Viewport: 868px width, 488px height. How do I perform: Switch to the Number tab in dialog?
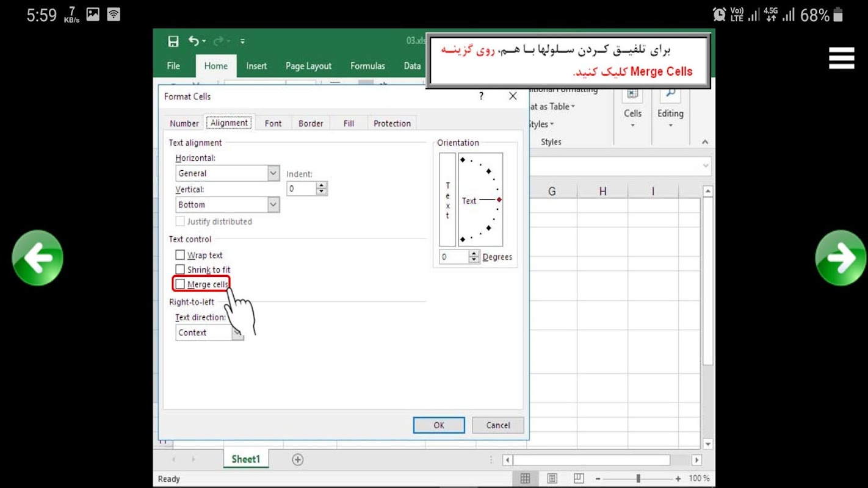[x=184, y=123]
